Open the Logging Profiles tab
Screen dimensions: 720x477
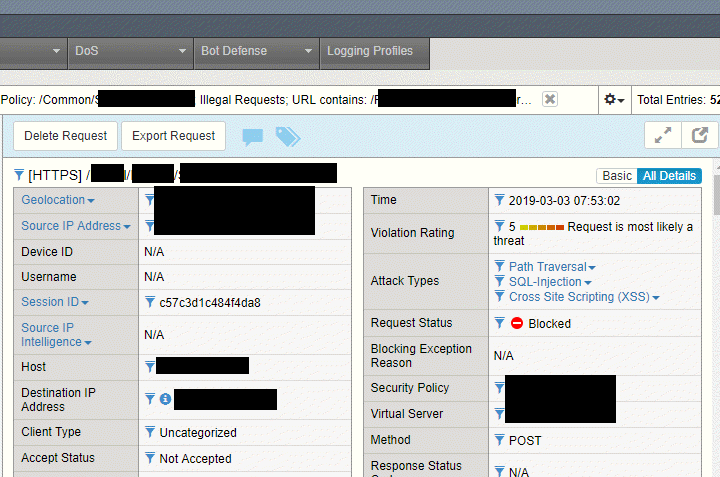(375, 53)
